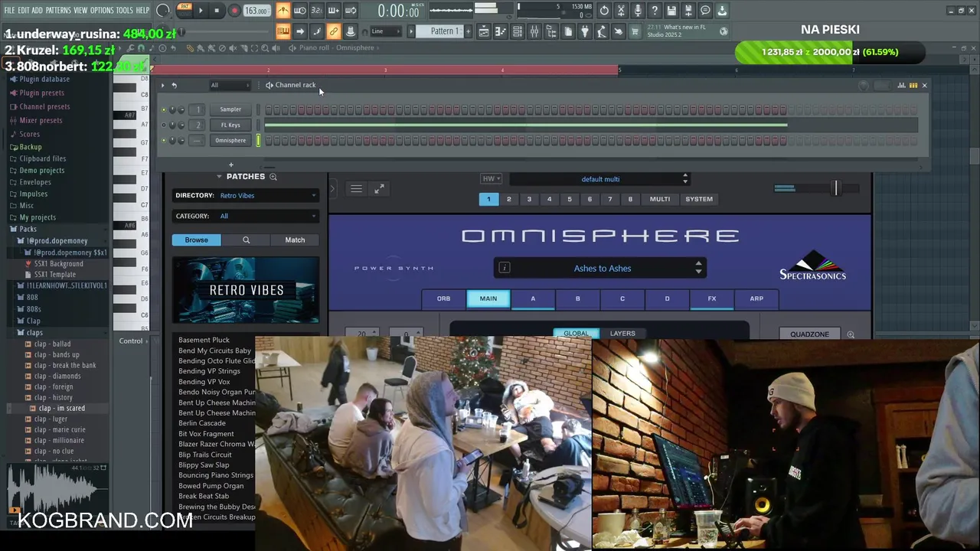
Task: Open the HELP menu
Action: click(x=142, y=11)
